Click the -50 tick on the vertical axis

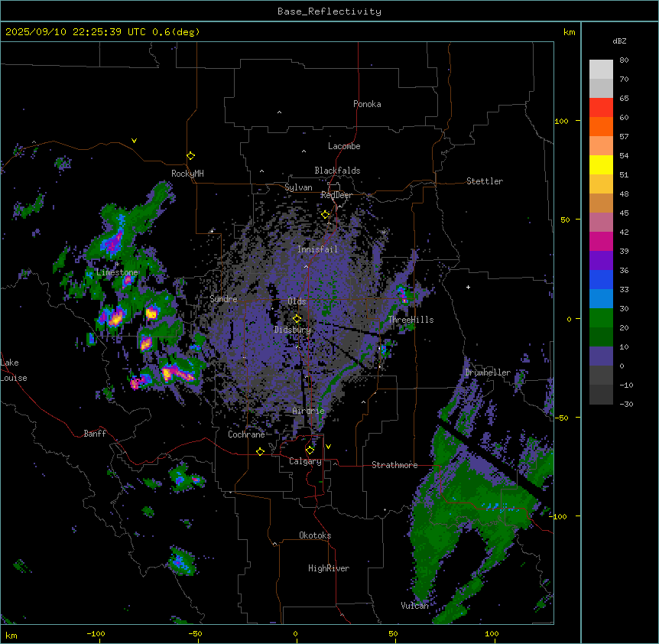click(x=561, y=418)
